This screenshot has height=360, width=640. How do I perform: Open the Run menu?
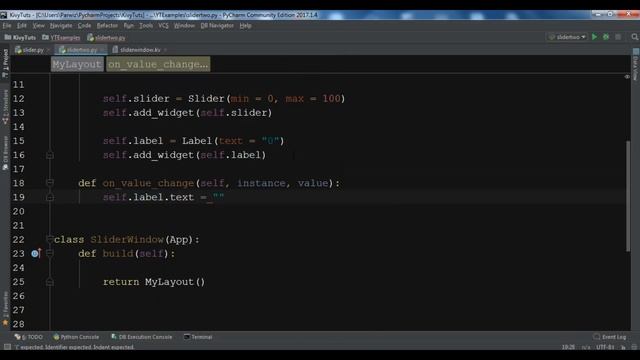(129, 25)
